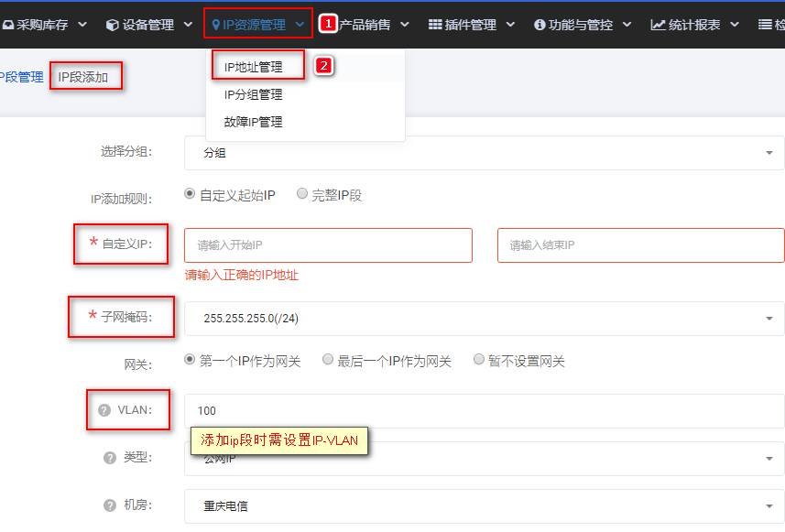The image size is (785, 532).
Task: Open the 机房 dropdown showing 重庆电信
Action: pos(485,506)
